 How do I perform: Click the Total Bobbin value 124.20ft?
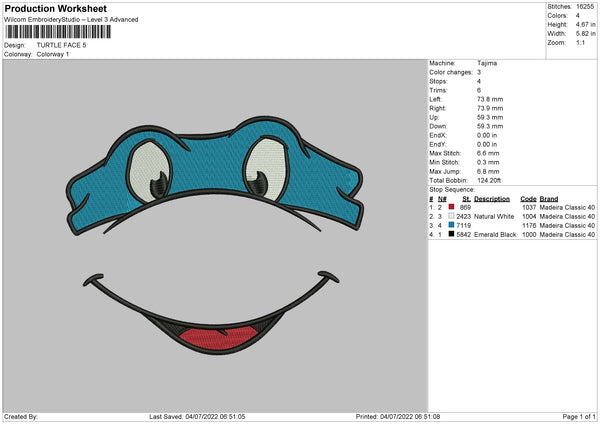pos(489,181)
